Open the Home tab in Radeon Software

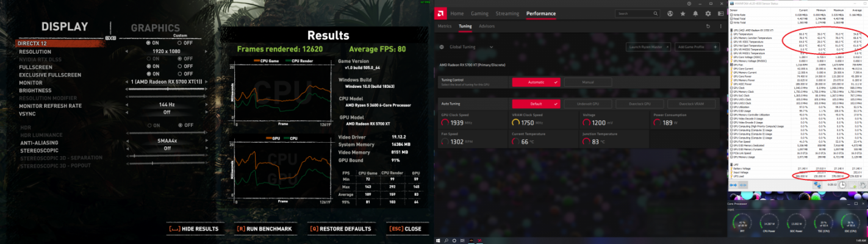[x=457, y=13]
